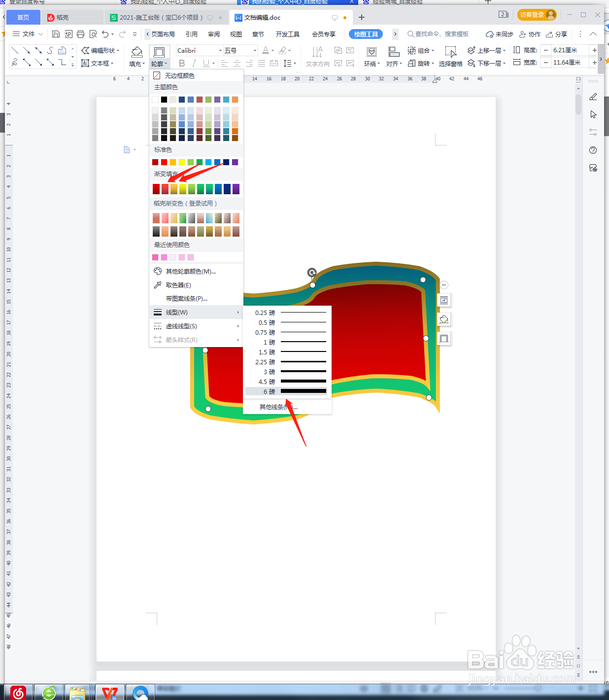This screenshot has height=700, width=609.
Task: Select 1.5 磅 line weight
Action: (x=287, y=352)
